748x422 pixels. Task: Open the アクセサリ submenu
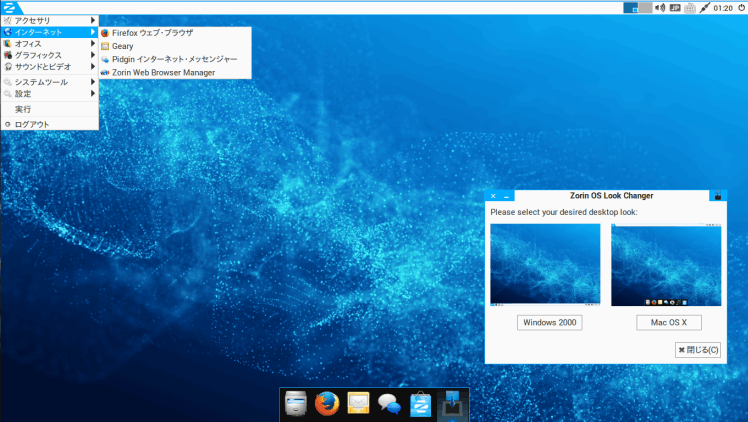(50, 21)
